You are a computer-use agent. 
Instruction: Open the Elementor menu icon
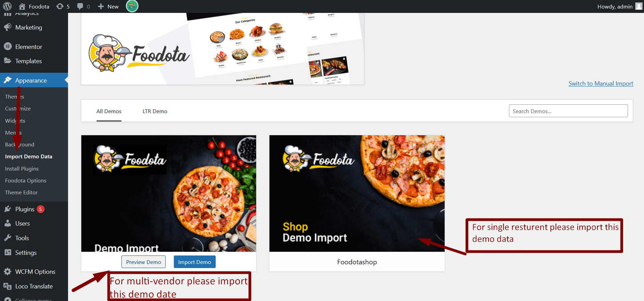pyautogui.click(x=7, y=46)
